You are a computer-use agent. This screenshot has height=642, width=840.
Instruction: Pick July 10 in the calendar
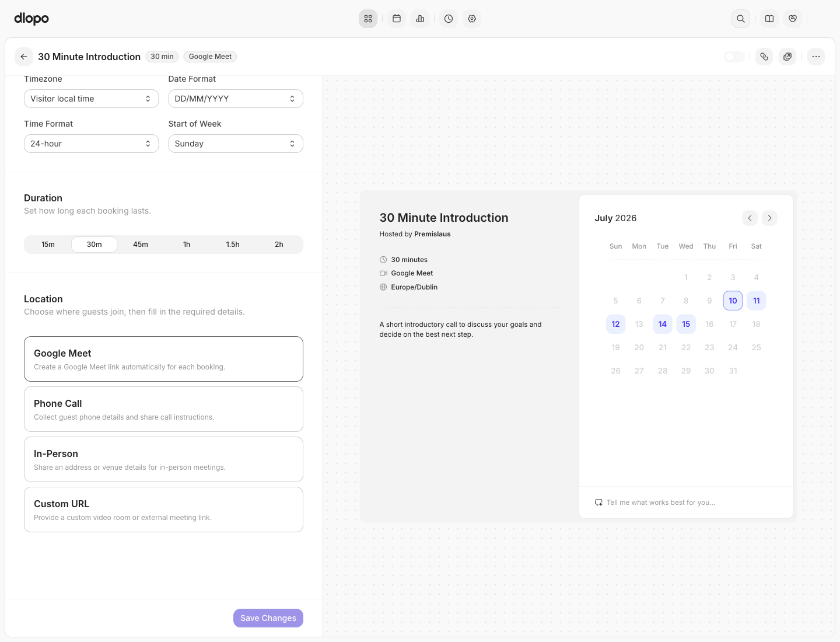733,301
